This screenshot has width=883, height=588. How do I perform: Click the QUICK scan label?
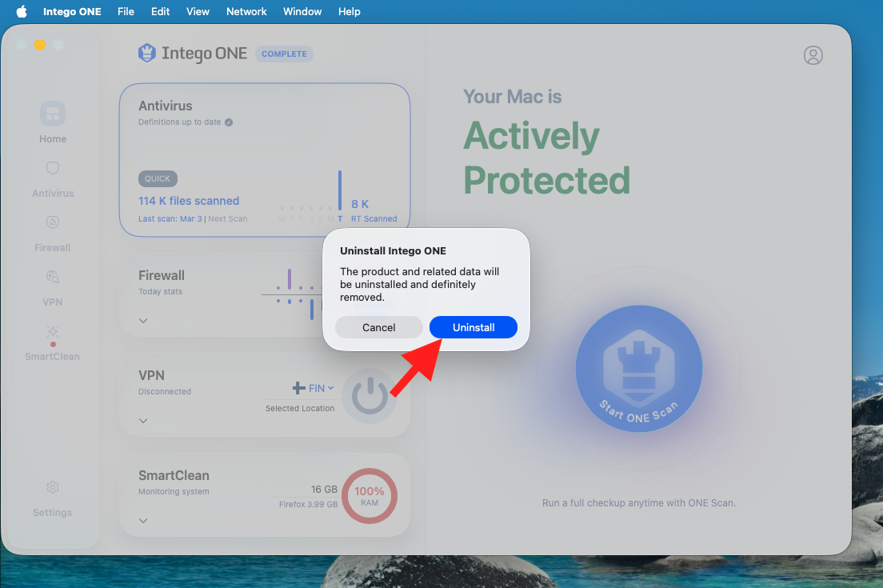pos(158,178)
